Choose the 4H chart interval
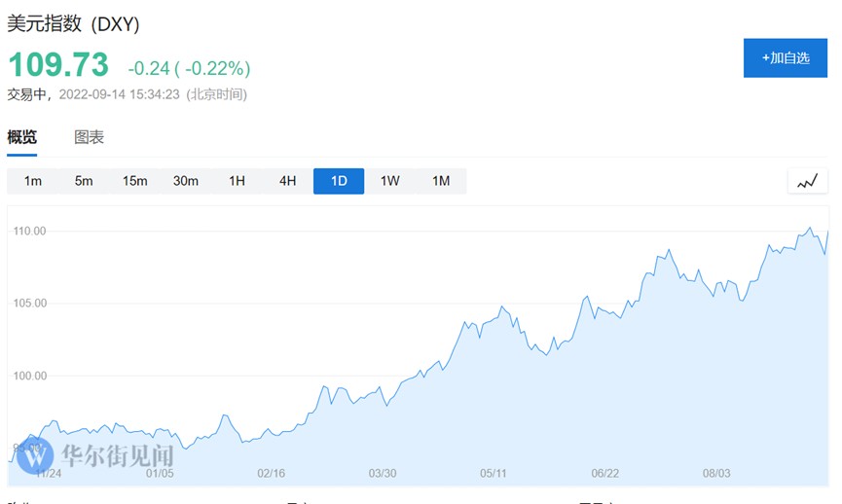Screen dimensions: 842x504 click(x=287, y=181)
